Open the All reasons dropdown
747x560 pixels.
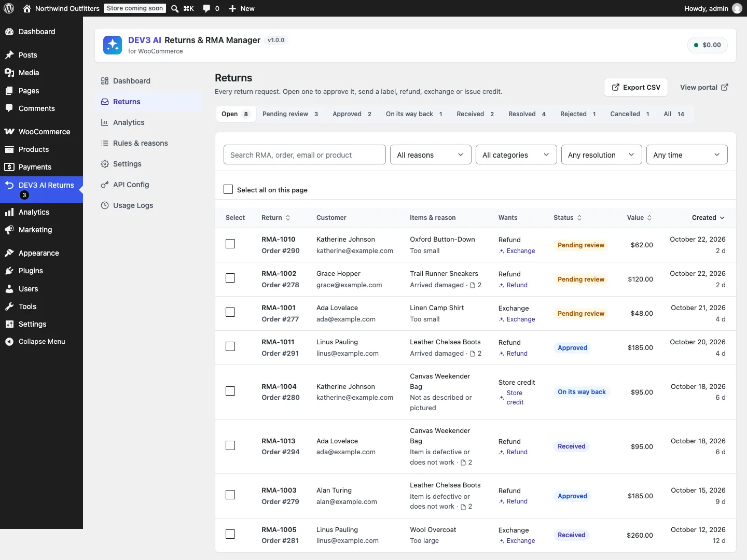tap(431, 155)
